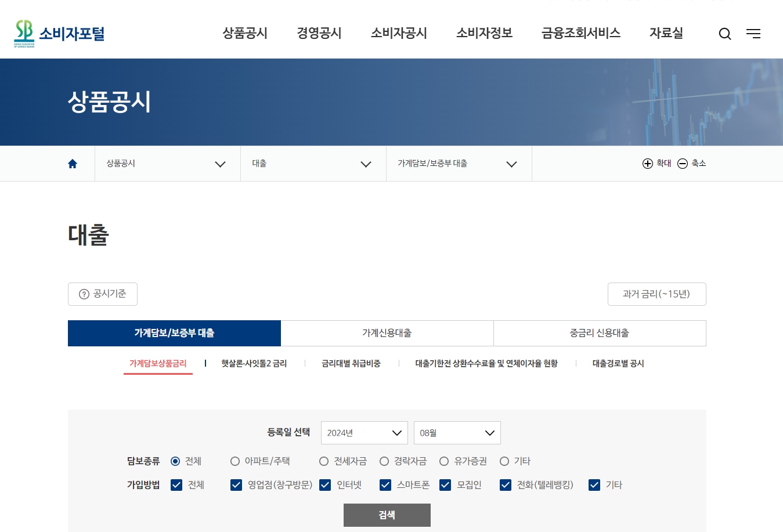Uncheck the 스마트폰 checkbox
This screenshot has height=532, width=783.
(385, 485)
